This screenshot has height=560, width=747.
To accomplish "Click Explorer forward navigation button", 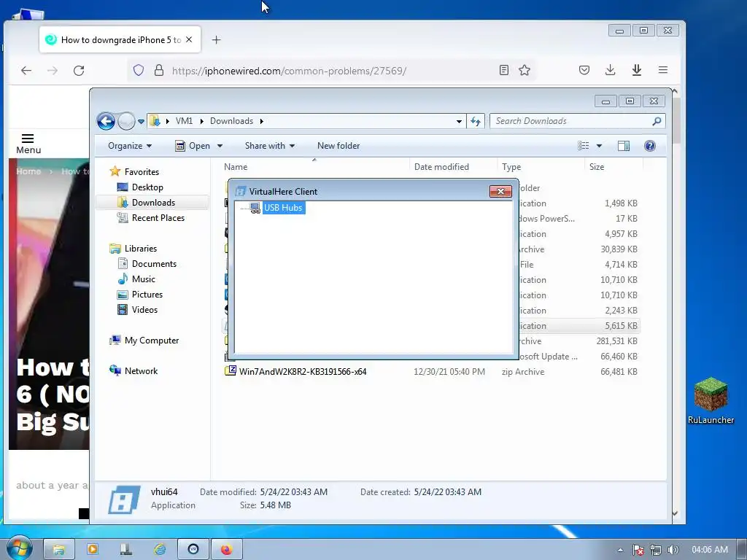I will pyautogui.click(x=126, y=122).
